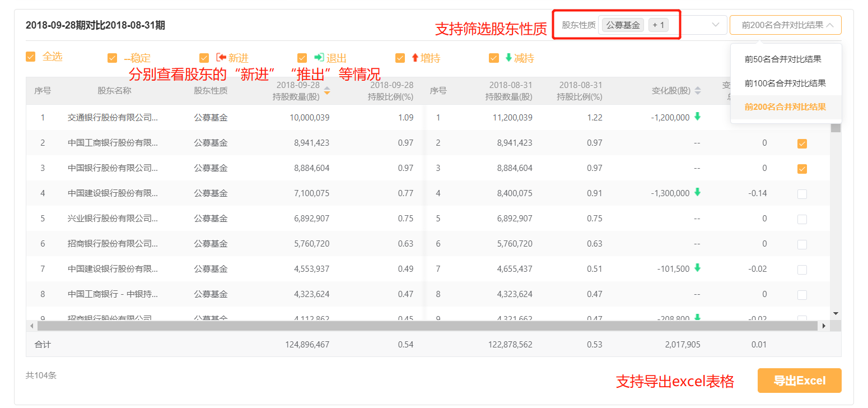Select 前100名合并对比结果 option
Image resolution: width=868 pixels, height=408 pixels.
[786, 83]
